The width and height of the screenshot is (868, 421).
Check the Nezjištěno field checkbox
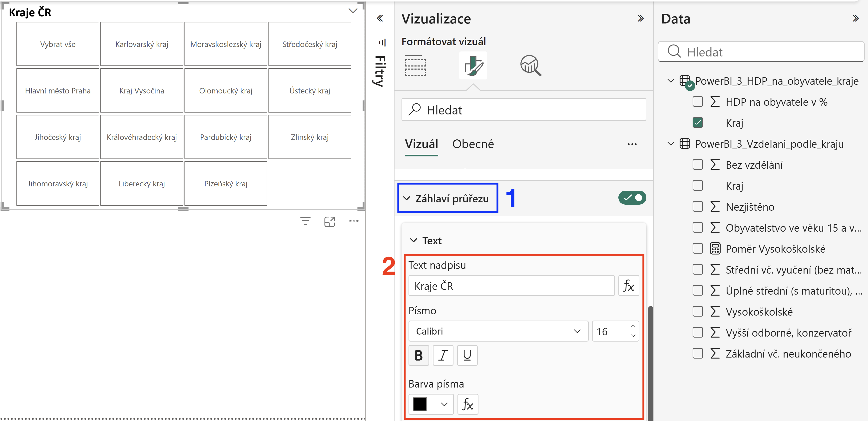coord(698,207)
